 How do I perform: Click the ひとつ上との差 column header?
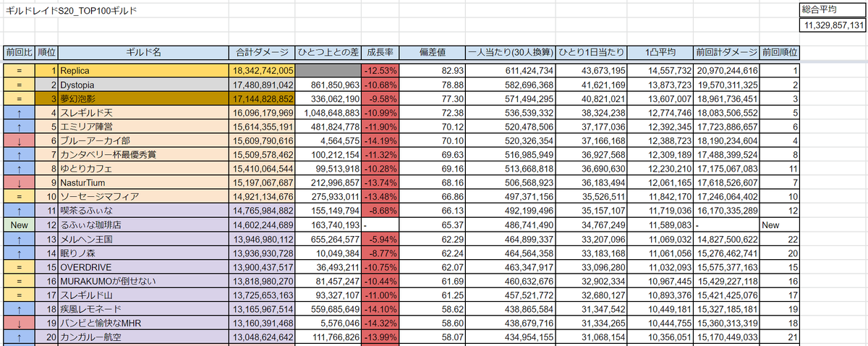328,53
